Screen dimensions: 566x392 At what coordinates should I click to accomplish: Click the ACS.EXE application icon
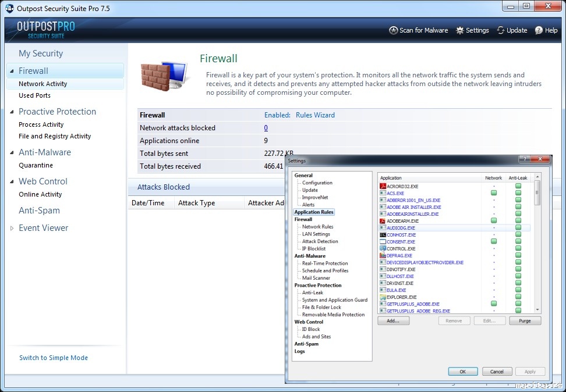383,193
